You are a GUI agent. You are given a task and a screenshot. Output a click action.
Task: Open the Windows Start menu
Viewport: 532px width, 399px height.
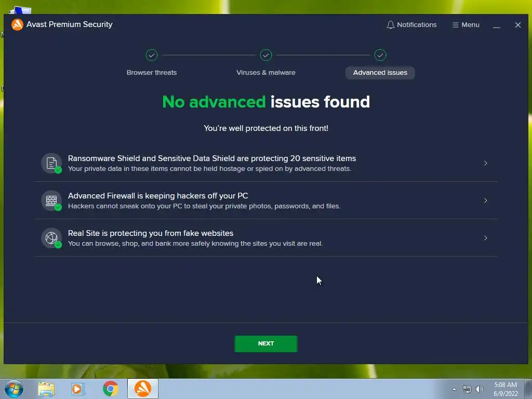[14, 389]
